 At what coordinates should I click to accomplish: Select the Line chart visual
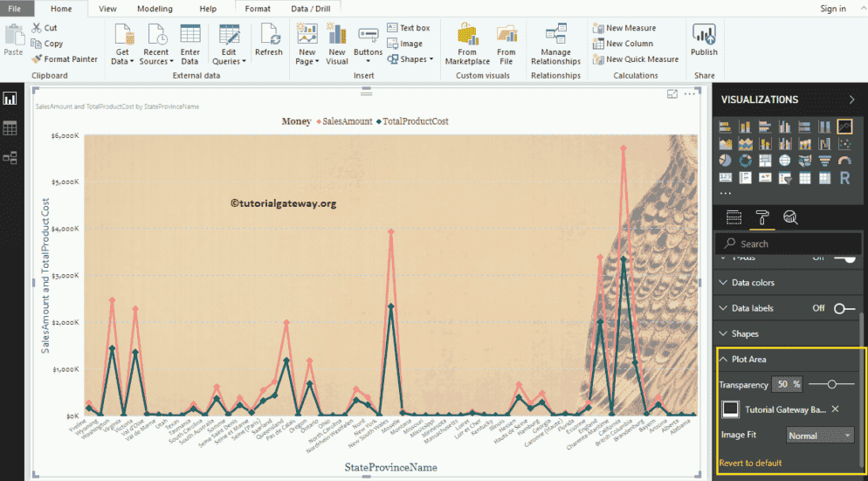pos(844,127)
